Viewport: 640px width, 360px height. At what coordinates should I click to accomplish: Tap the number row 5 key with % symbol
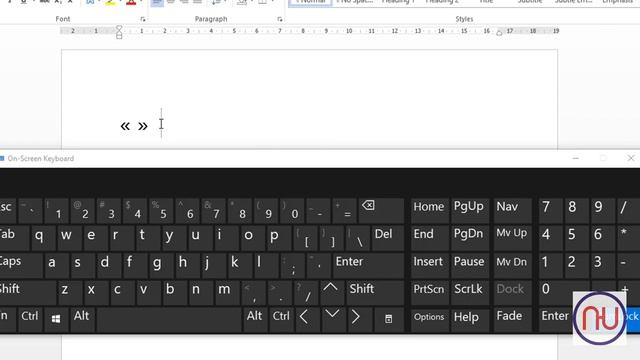point(160,211)
